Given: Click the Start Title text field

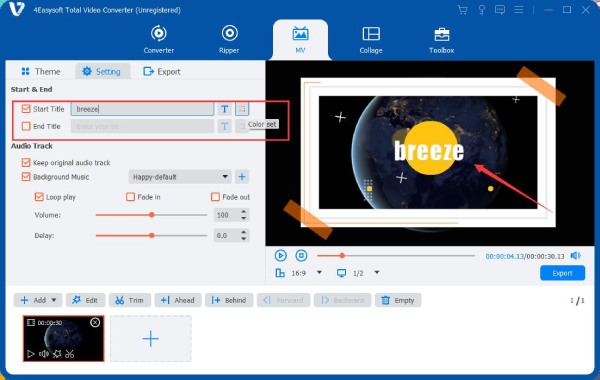Looking at the screenshot, I should click(142, 109).
